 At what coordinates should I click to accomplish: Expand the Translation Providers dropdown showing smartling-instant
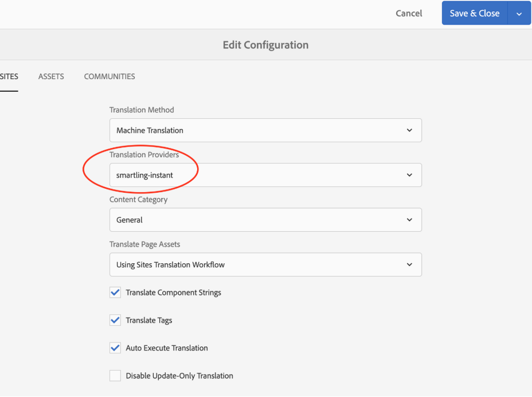point(265,175)
